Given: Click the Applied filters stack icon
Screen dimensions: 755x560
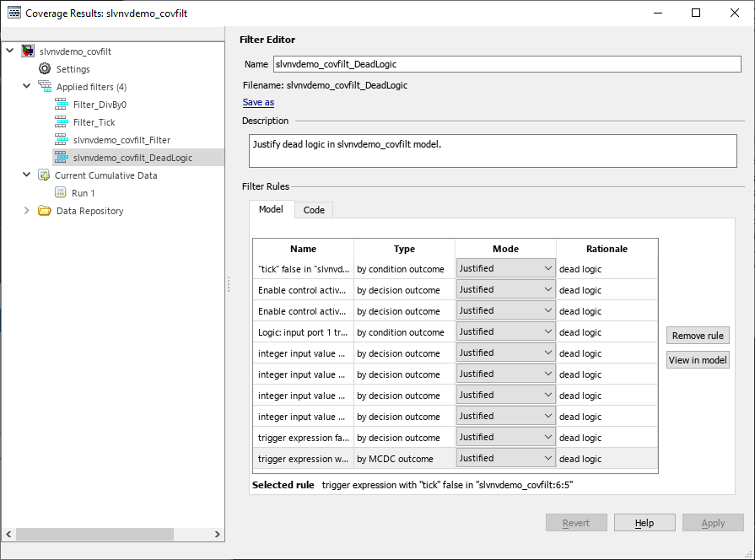Looking at the screenshot, I should (x=45, y=86).
